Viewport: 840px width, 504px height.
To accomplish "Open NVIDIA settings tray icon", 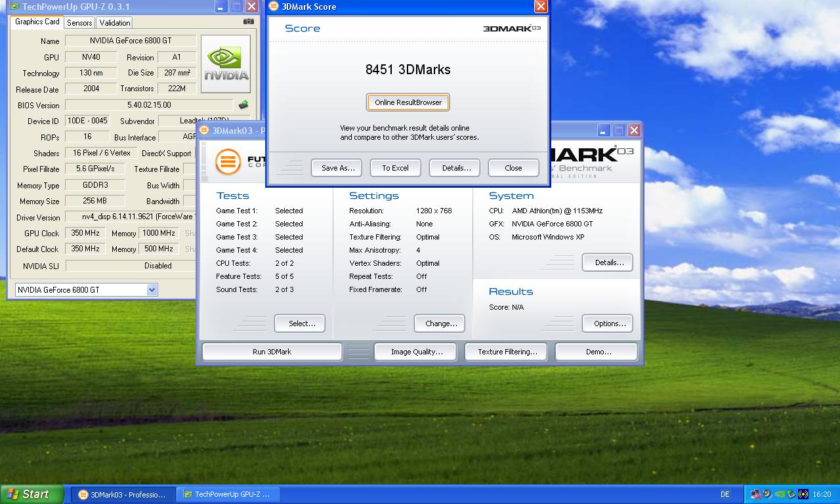I will (780, 494).
